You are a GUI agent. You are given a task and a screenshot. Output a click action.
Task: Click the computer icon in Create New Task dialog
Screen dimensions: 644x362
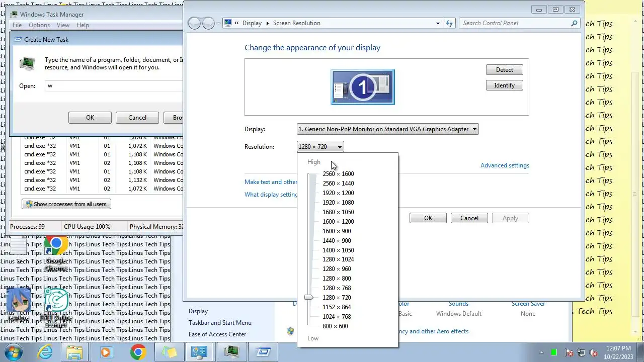pos(27,63)
